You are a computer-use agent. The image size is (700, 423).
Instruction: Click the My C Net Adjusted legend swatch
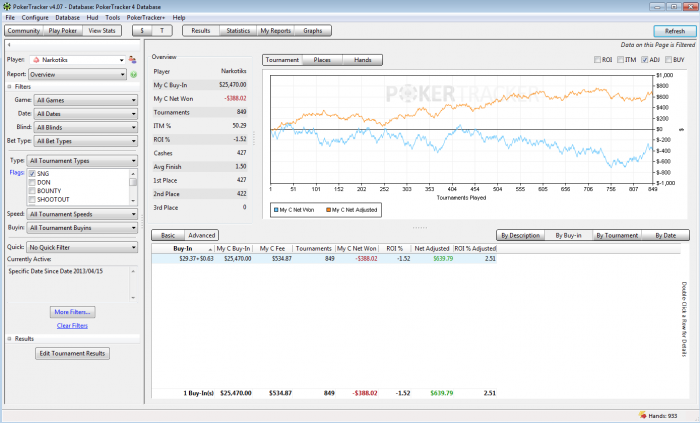point(329,210)
